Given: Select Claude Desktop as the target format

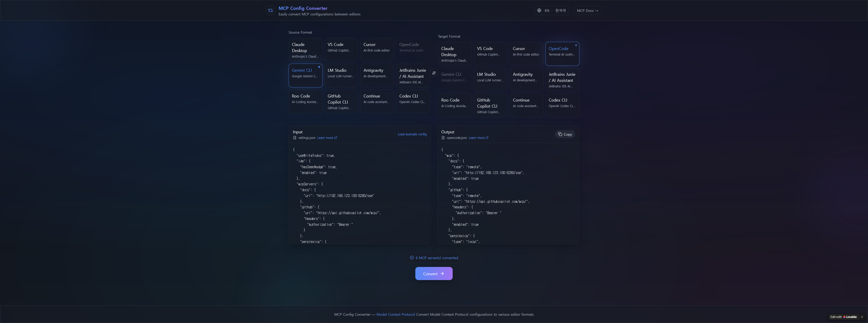Looking at the screenshot, I should 454,54.
